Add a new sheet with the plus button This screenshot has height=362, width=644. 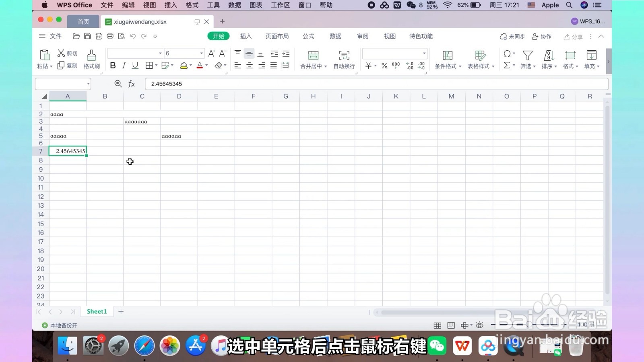point(121,311)
